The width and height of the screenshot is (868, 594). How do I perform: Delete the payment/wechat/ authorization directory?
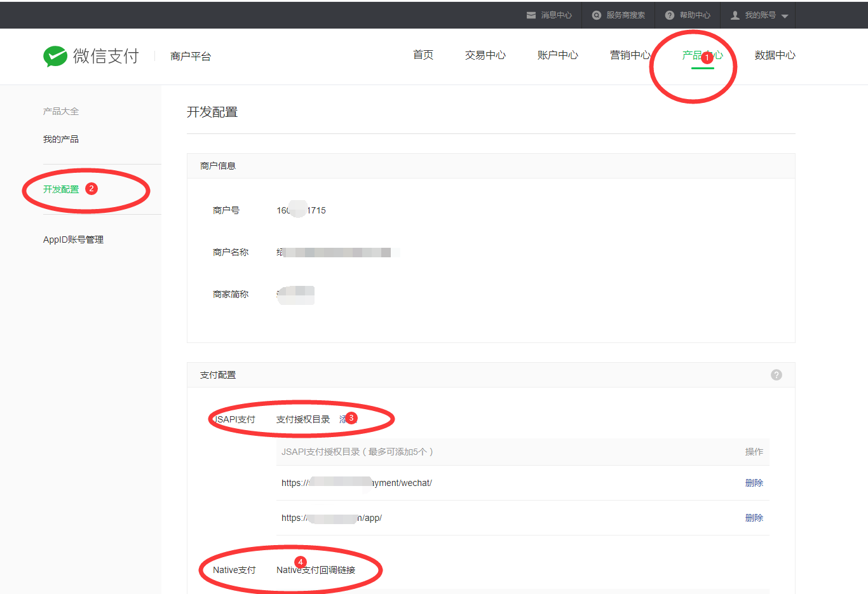(x=754, y=483)
